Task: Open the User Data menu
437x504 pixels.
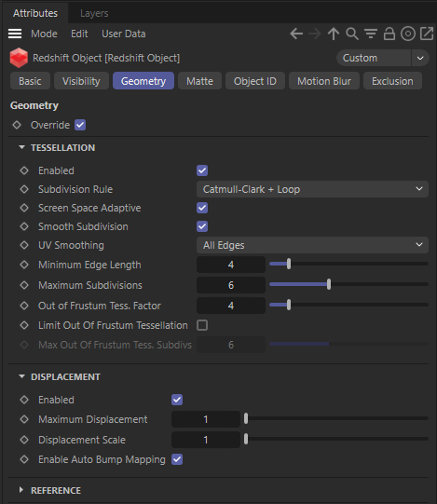Action: click(x=124, y=34)
